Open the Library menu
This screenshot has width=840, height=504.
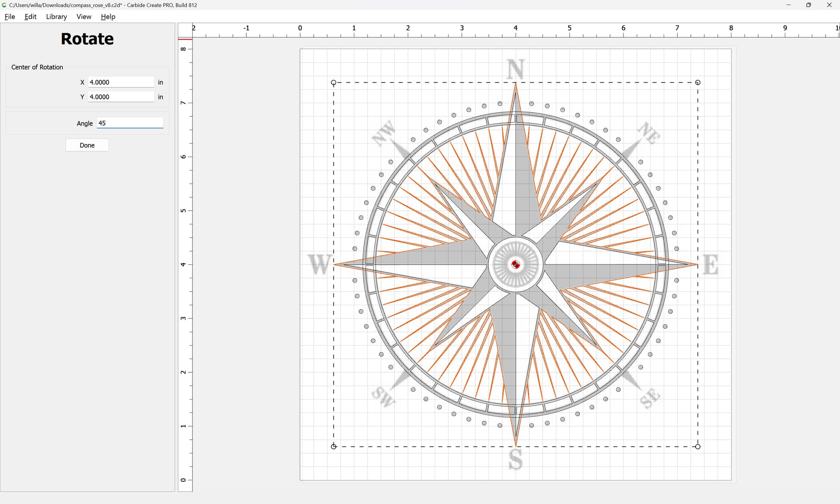coord(56,17)
